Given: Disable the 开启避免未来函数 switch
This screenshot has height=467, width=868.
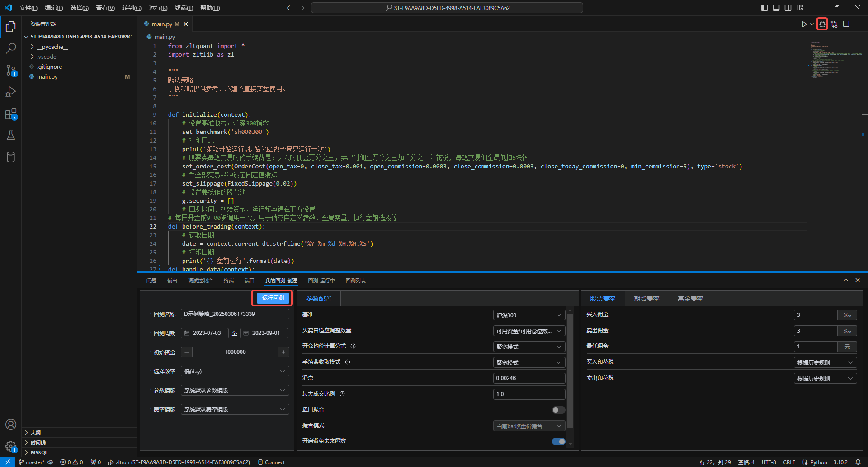Looking at the screenshot, I should (x=558, y=442).
